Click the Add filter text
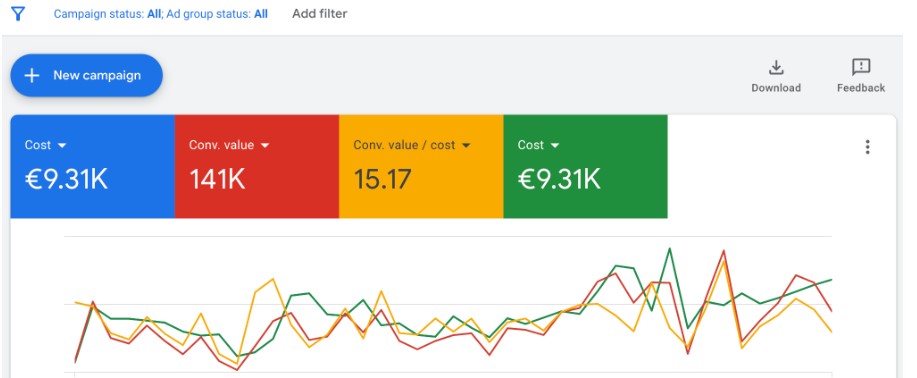This screenshot has width=917, height=378. 319,13
